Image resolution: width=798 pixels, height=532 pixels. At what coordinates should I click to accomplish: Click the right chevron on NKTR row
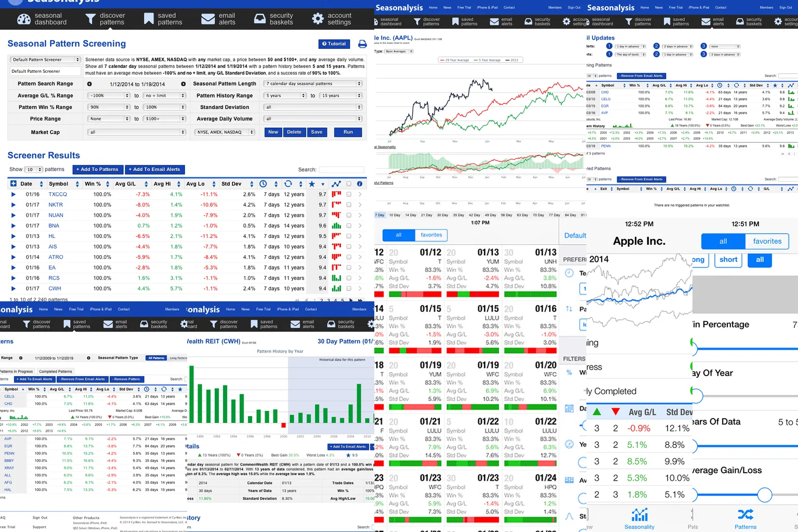click(x=360, y=205)
